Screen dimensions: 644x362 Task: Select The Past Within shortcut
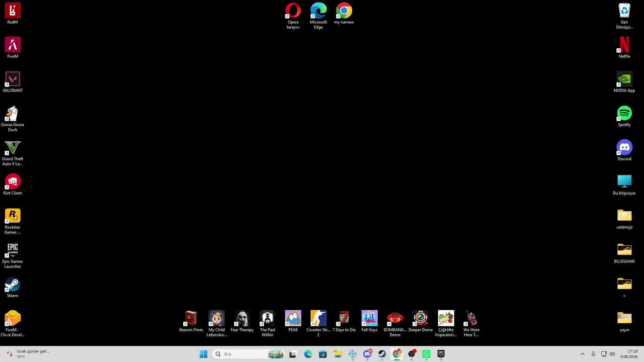tap(268, 324)
